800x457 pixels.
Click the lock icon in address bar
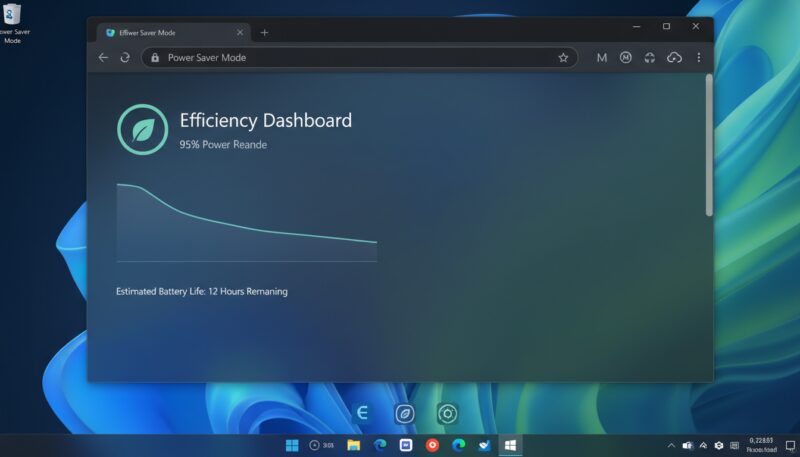(155, 58)
